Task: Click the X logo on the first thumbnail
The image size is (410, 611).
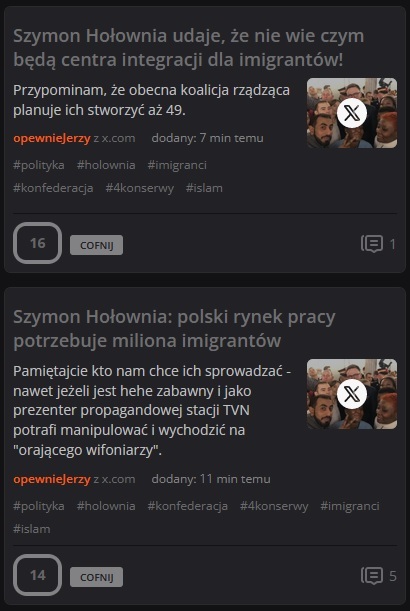Action: tap(352, 113)
